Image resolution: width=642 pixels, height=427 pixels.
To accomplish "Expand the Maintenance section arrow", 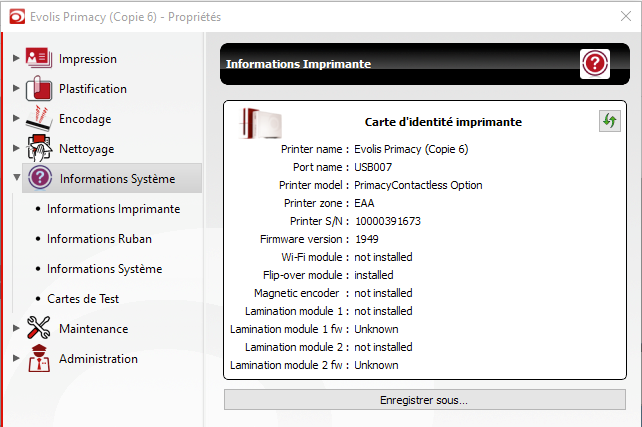I will click(x=16, y=328).
